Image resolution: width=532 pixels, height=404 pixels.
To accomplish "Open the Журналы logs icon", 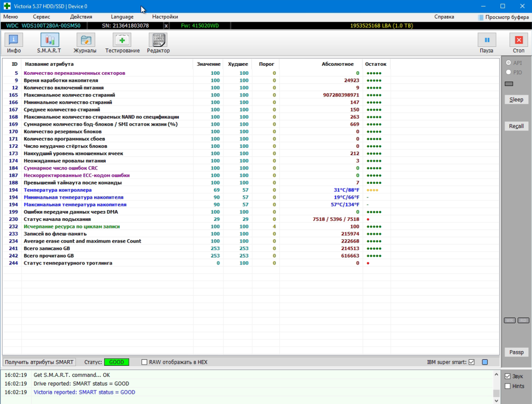I will (85, 40).
